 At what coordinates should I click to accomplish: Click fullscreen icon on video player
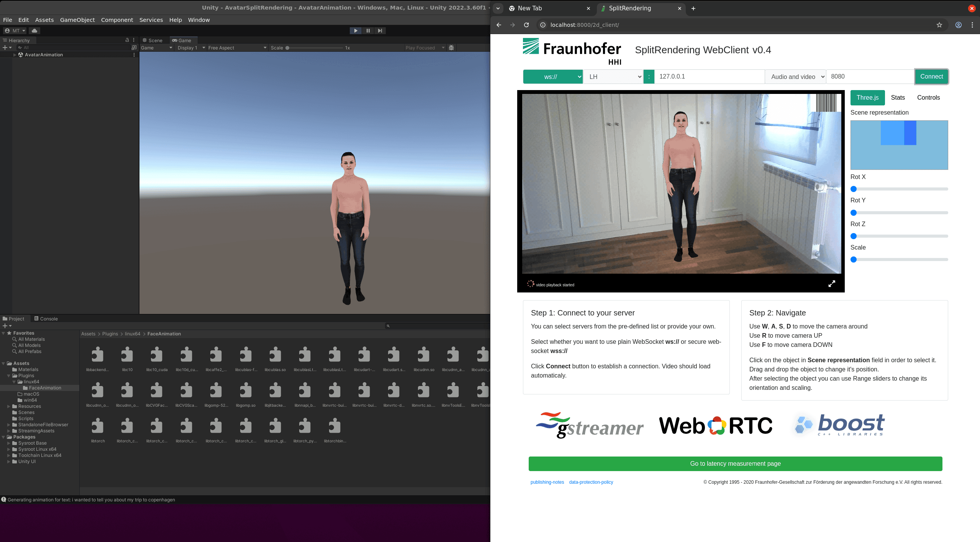(831, 284)
